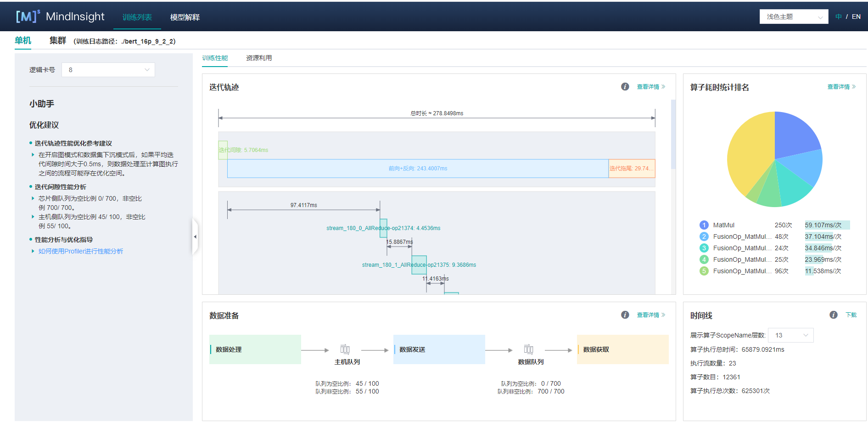Open the 逻辑卡号 dropdown
Image resolution: width=868 pixels, height=422 pixels.
point(108,70)
